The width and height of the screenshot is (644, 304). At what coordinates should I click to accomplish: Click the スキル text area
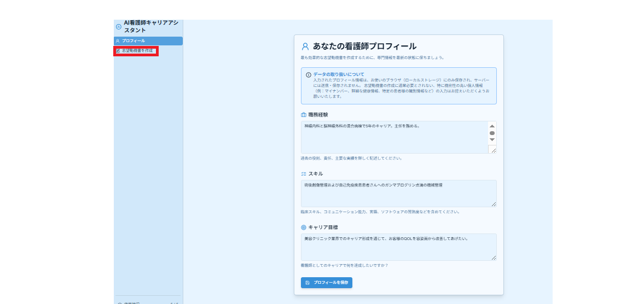[399, 194]
